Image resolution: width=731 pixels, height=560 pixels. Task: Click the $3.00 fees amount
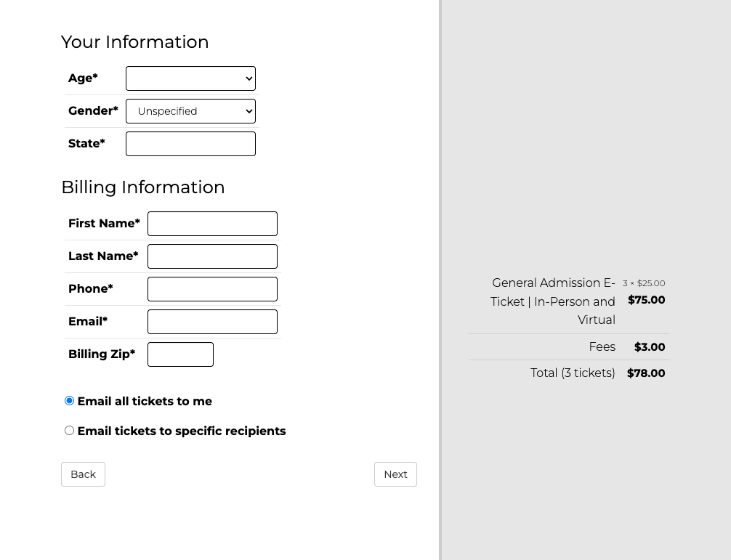pyautogui.click(x=650, y=347)
